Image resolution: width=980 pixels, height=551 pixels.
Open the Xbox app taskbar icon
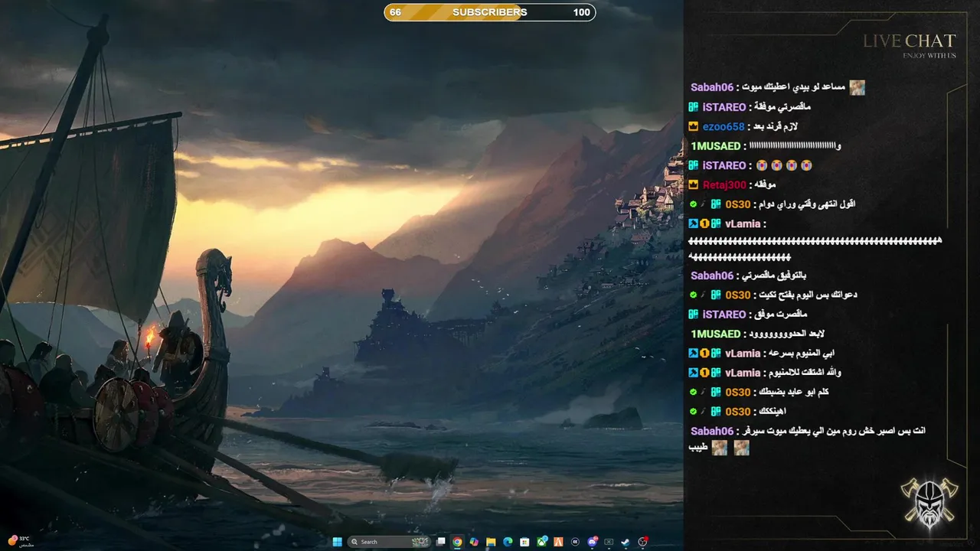(x=542, y=542)
